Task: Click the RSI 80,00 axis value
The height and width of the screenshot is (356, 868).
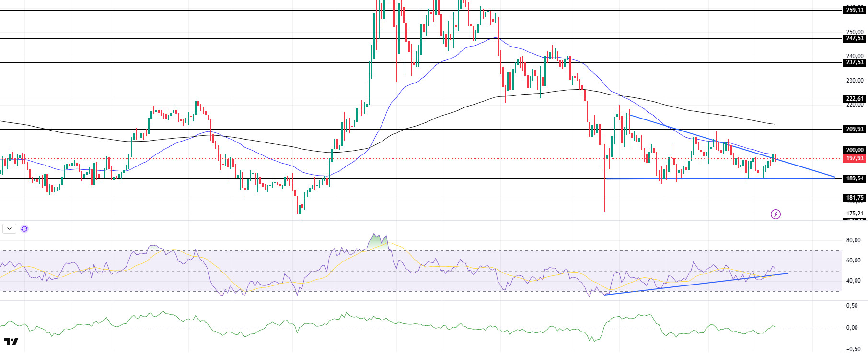Action: [x=853, y=240]
